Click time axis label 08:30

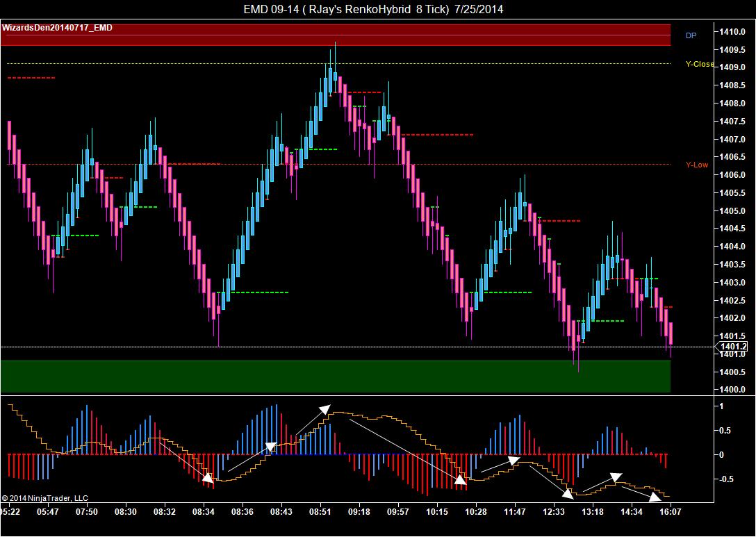tap(125, 511)
